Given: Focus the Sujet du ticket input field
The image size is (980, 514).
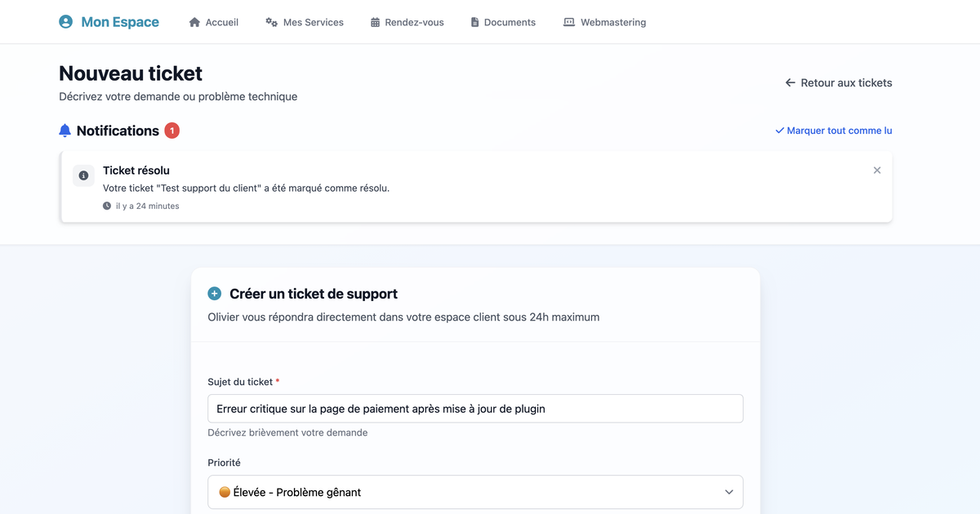Looking at the screenshot, I should 475,409.
